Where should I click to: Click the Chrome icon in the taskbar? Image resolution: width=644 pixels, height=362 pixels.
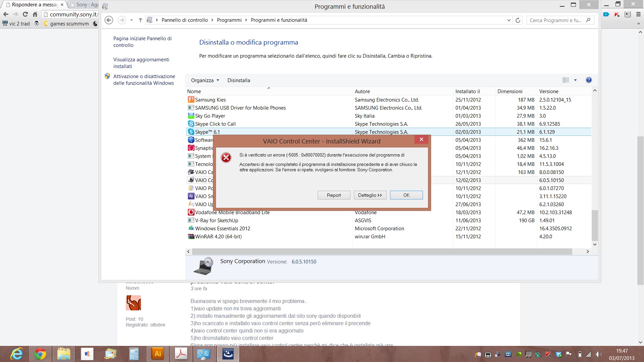coord(40,354)
